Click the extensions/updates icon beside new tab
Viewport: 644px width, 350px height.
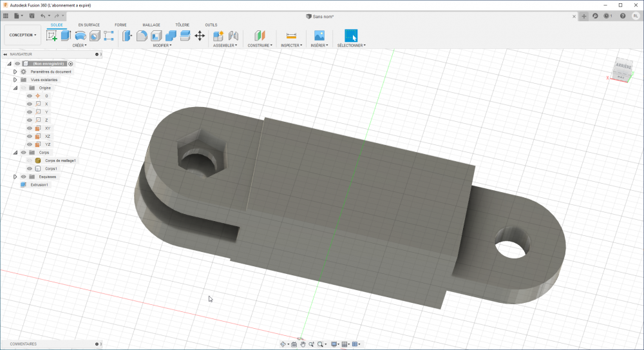click(595, 16)
